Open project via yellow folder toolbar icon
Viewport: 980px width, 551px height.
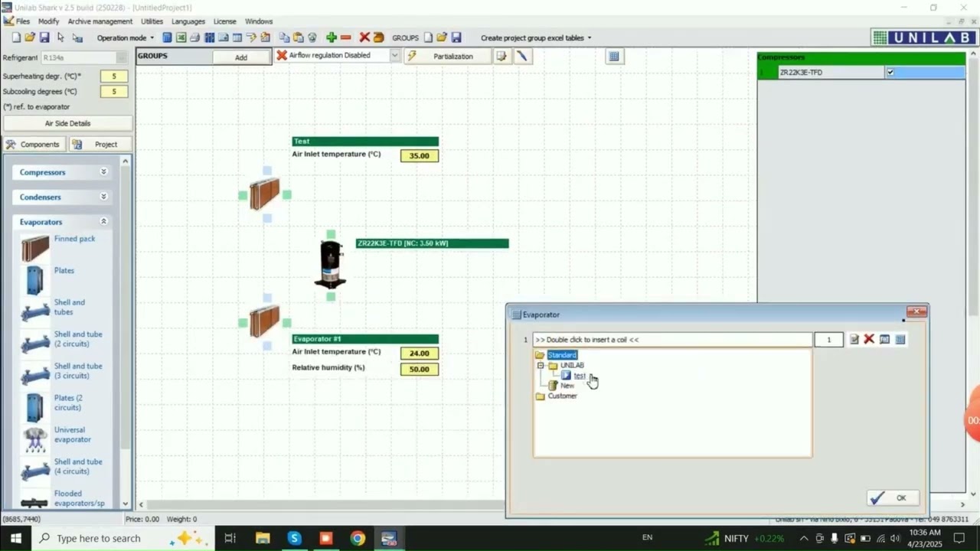pos(30,37)
